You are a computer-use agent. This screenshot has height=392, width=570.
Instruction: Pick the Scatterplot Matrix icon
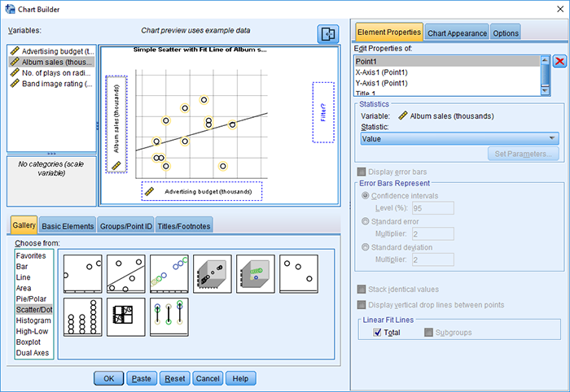click(x=126, y=316)
